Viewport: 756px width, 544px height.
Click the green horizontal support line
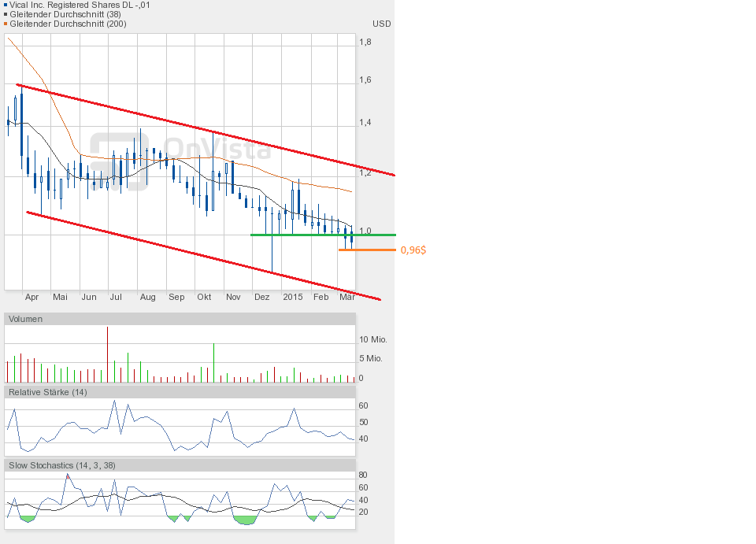coord(299,235)
